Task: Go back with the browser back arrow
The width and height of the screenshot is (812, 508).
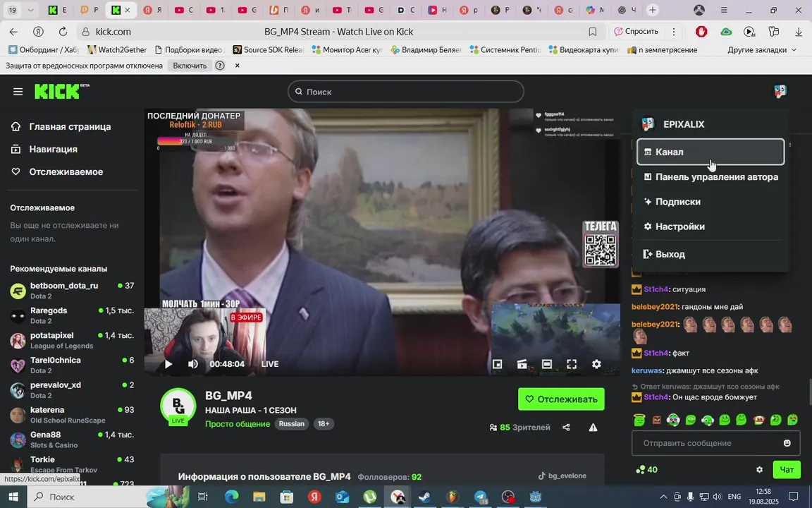Action: point(13,32)
